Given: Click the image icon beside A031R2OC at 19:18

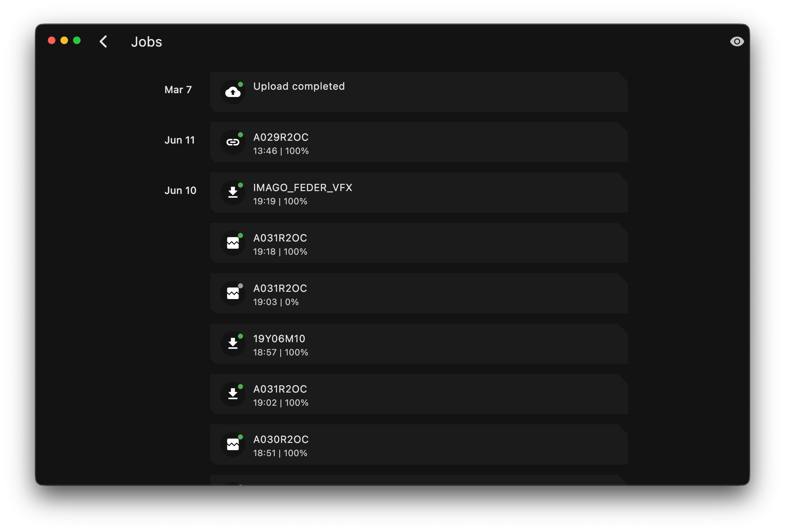Looking at the screenshot, I should (x=233, y=242).
